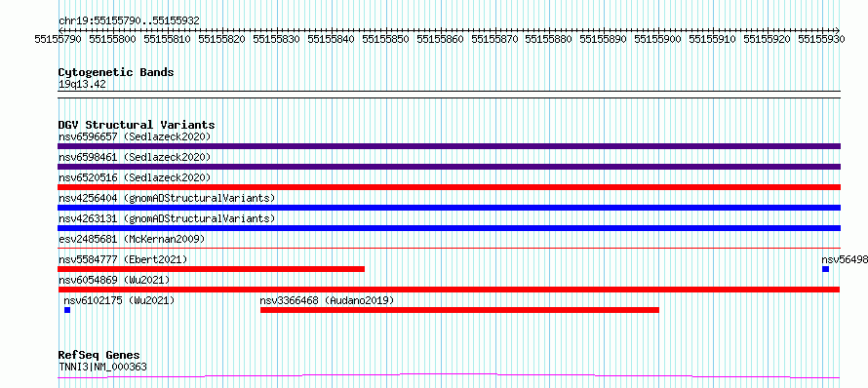This screenshot has height=388, width=868.
Task: Click ruler position 55155860
Action: pos(440,39)
